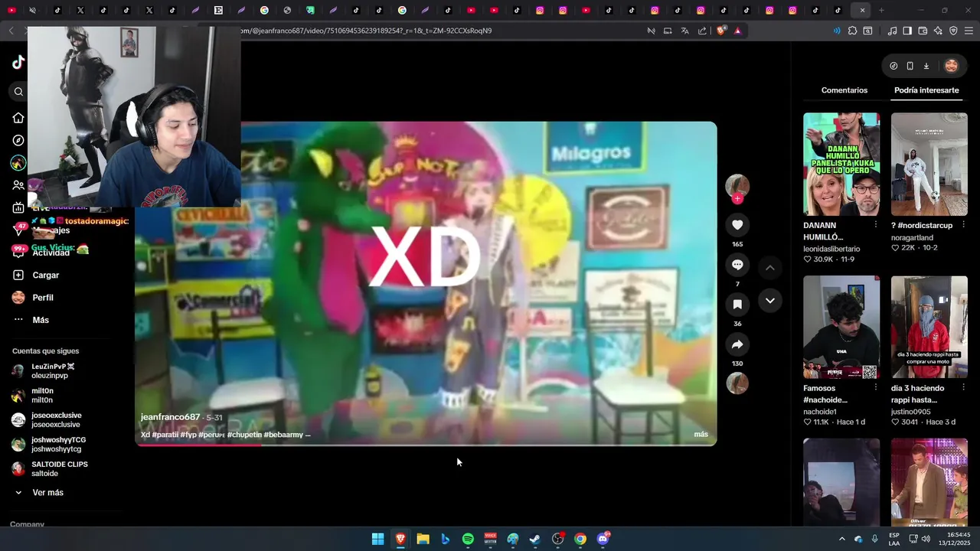Open the Windows Start button
The height and width of the screenshot is (551, 980).
(x=377, y=539)
